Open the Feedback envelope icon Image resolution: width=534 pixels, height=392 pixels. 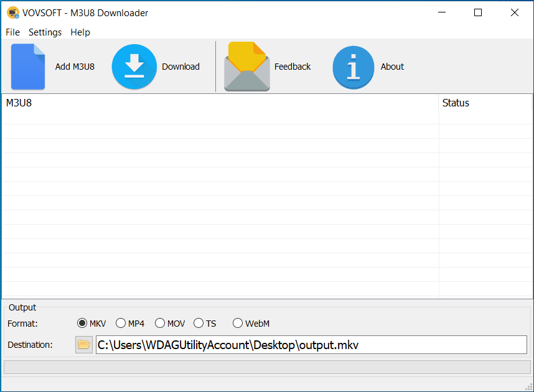pyautogui.click(x=247, y=67)
